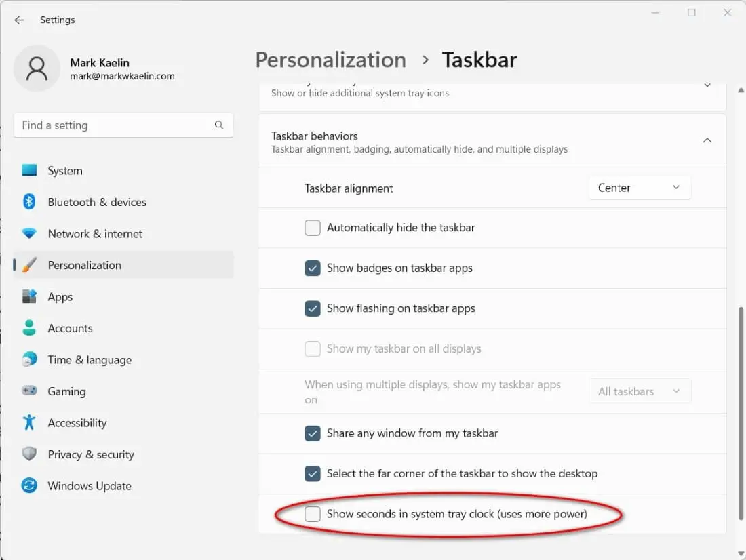Open the Accounts person icon
The image size is (746, 560).
pos(29,328)
